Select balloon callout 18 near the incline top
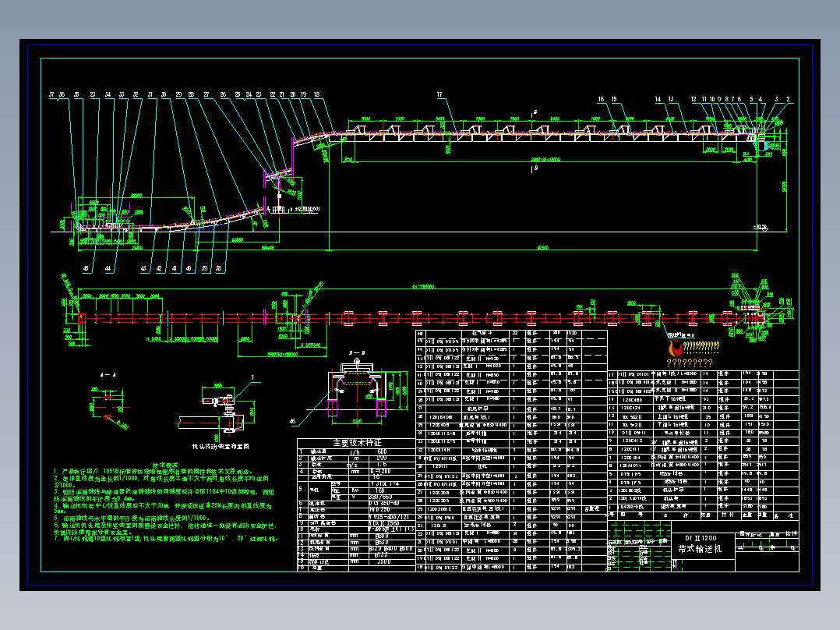 (316, 95)
